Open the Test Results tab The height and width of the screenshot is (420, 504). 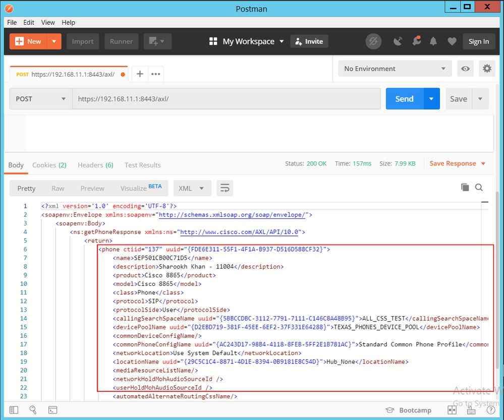coord(142,165)
